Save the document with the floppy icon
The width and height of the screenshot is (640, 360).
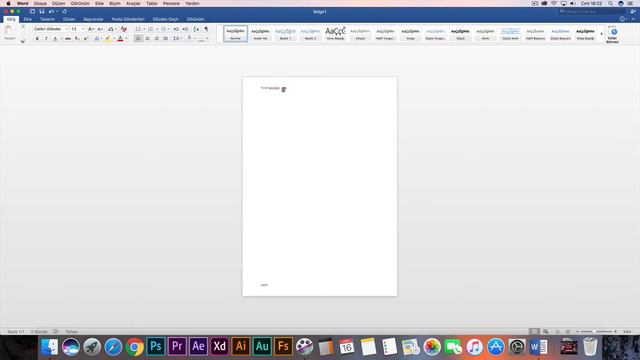tap(42, 11)
